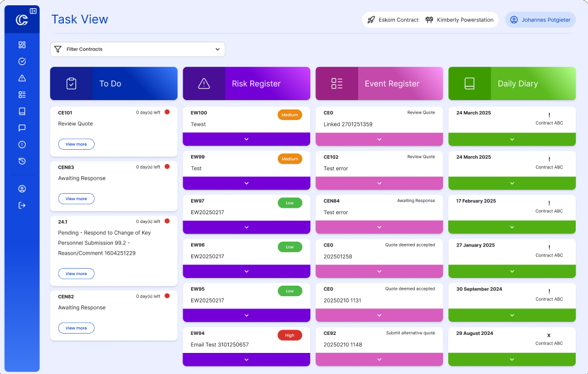Expand the EW99 Test risk card
Viewport: 588px width, 374px height.
(246, 183)
